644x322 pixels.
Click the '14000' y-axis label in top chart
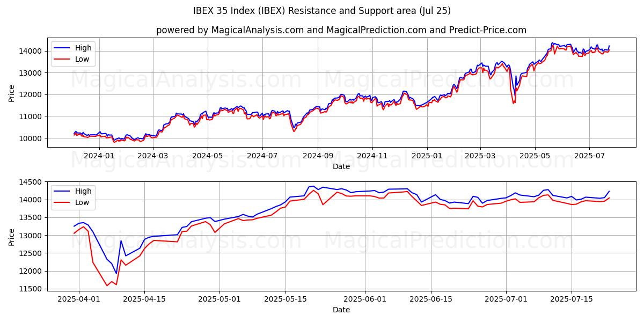32,51
